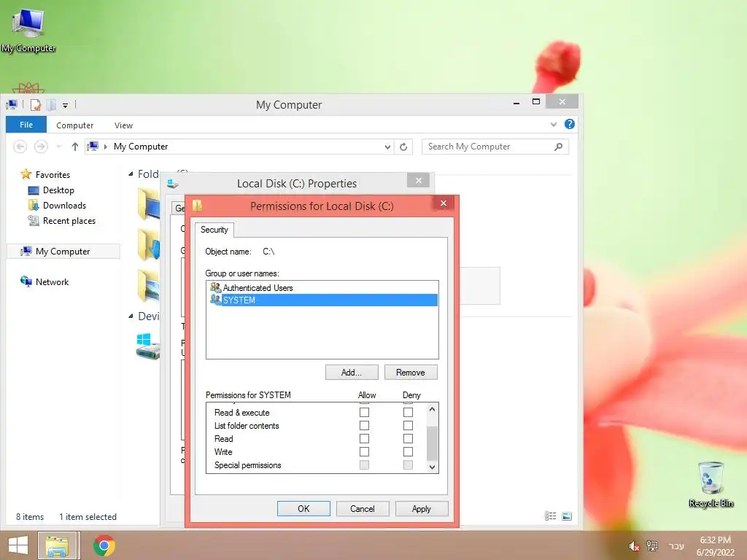Click the Remove button
Screen dimensions: 747x560
click(x=411, y=373)
